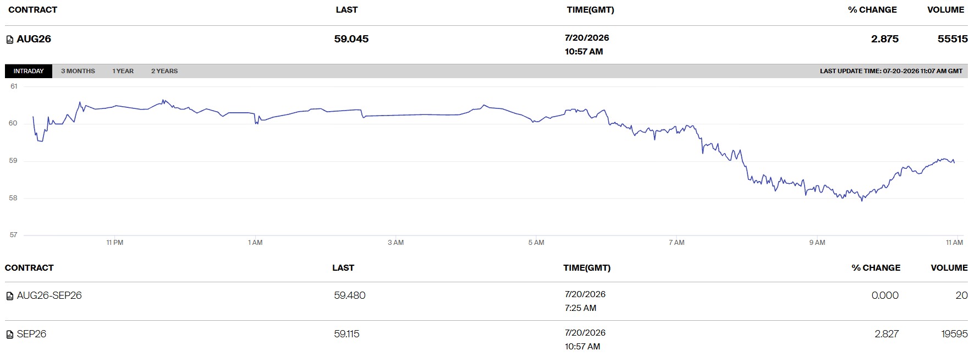Click the lower VOLUME column header
This screenshot has width=980, height=356.
point(949,268)
